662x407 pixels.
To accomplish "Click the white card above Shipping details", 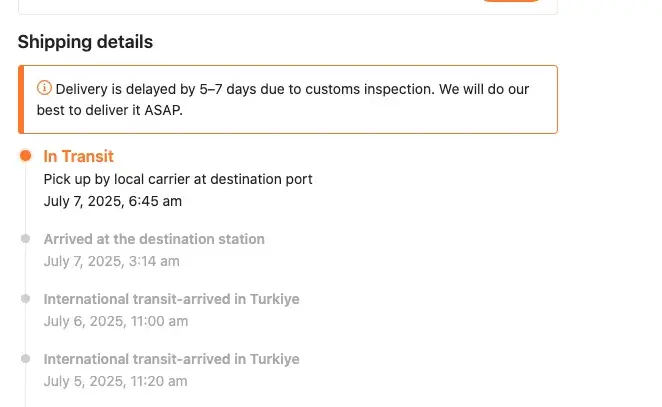I will pyautogui.click(x=250, y=6).
